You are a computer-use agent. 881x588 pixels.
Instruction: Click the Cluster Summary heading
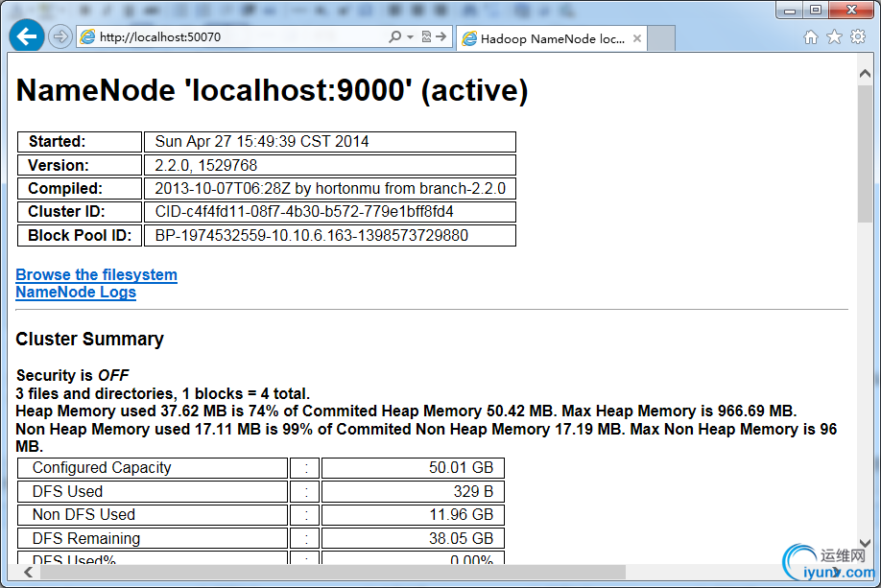(90, 340)
